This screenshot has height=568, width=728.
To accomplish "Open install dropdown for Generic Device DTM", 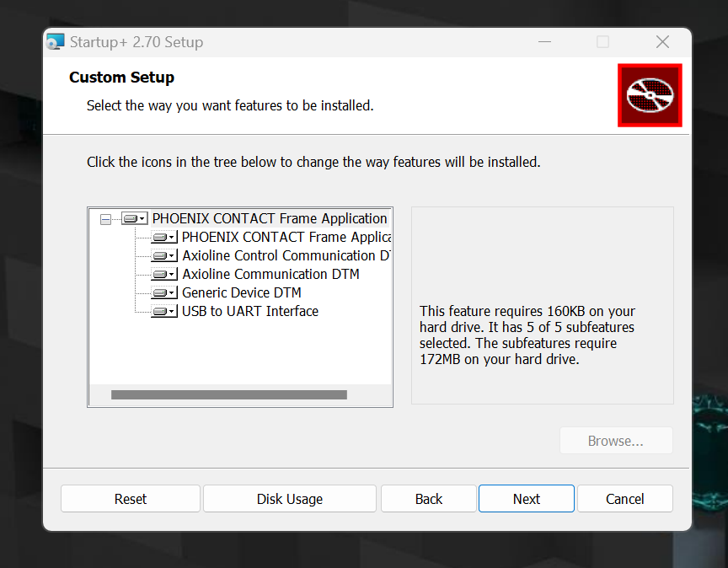I will [x=164, y=293].
